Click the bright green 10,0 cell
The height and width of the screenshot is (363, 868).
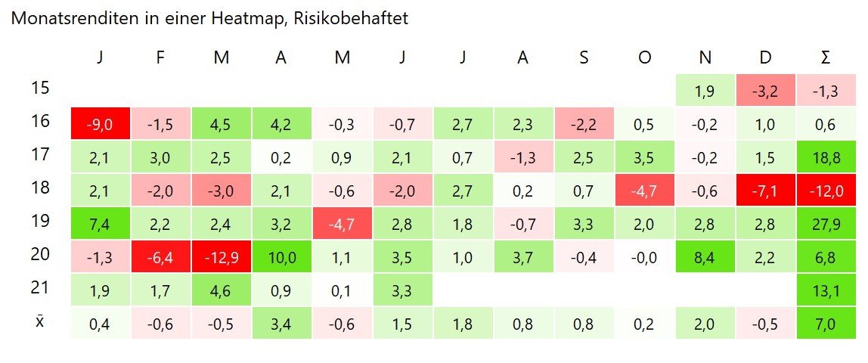[281, 256]
